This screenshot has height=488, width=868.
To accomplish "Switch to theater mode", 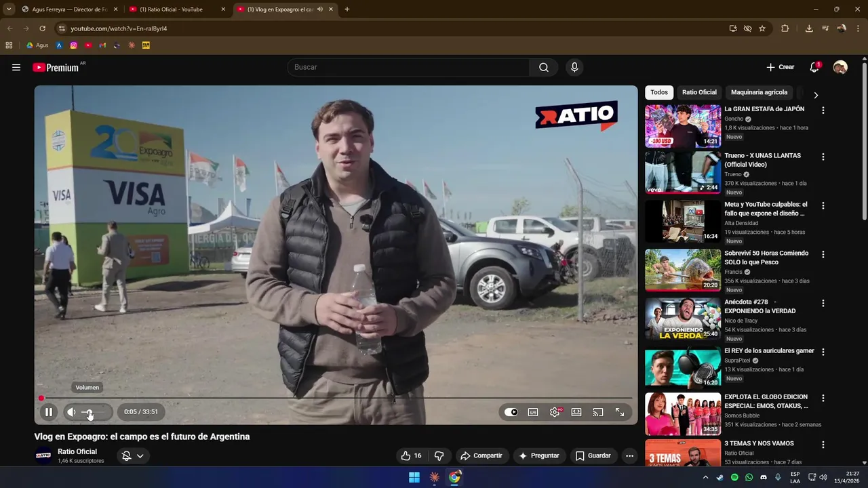I will click(x=576, y=412).
